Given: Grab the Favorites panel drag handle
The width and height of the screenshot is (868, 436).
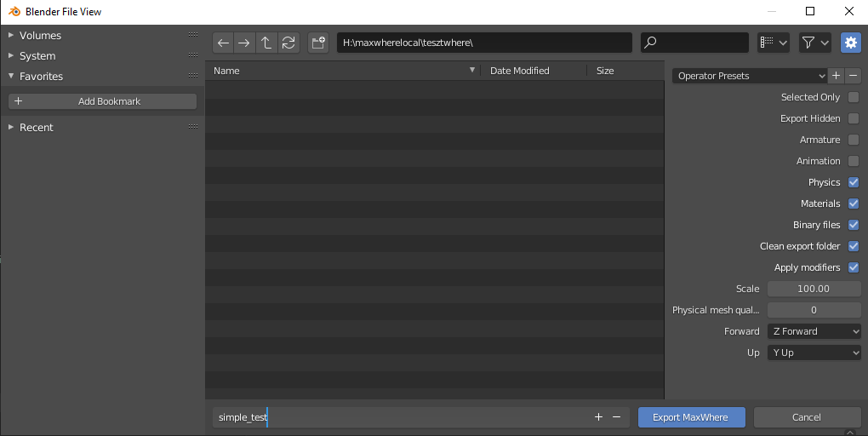Looking at the screenshot, I should pyautogui.click(x=192, y=76).
